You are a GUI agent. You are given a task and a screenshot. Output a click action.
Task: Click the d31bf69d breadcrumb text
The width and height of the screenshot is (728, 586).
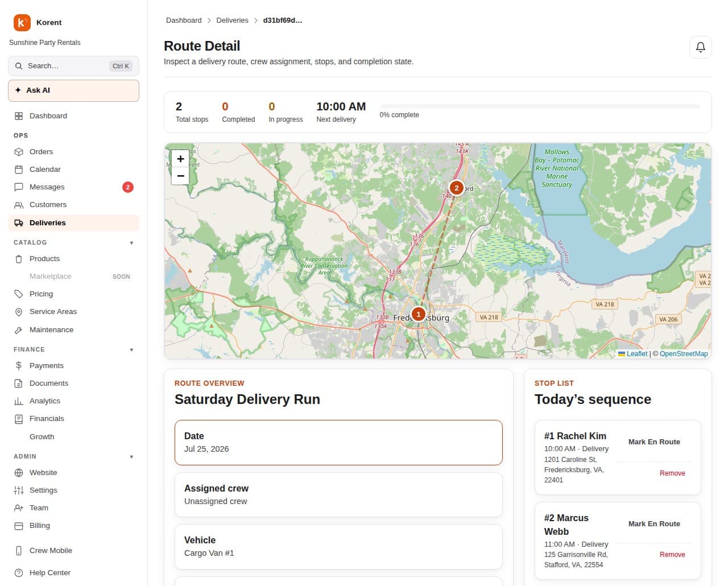coord(282,20)
